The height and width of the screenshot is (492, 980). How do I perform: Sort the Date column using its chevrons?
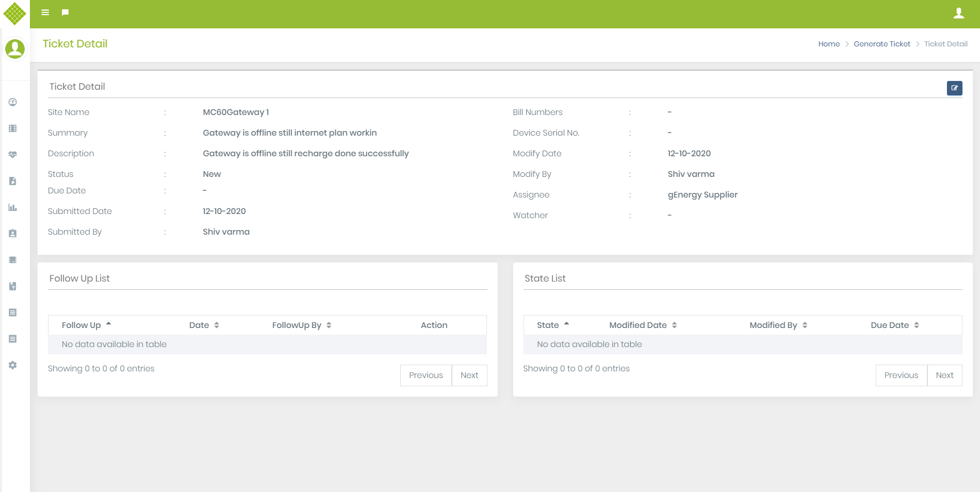pyautogui.click(x=217, y=325)
